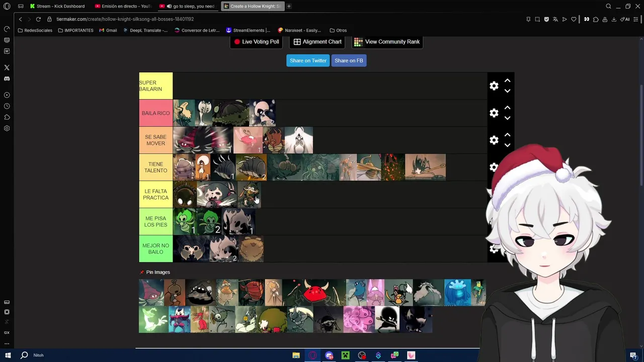Open taskbar search magnifier
This screenshot has height=362, width=644.
[24, 355]
